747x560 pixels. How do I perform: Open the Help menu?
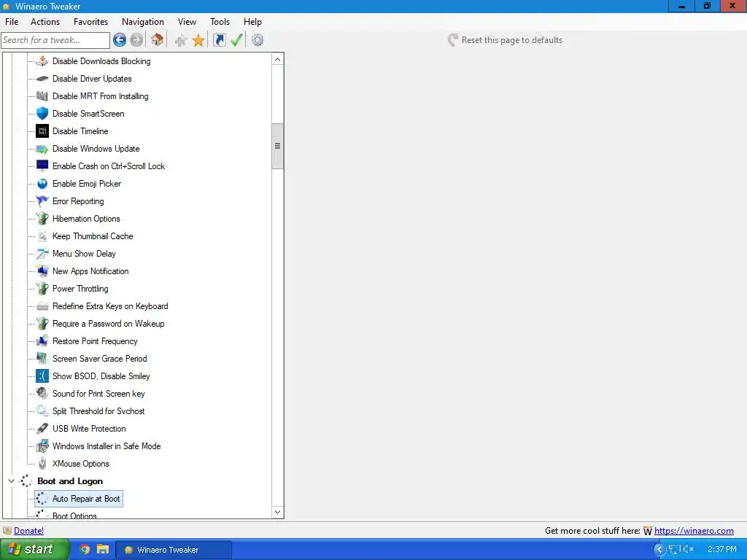tap(252, 22)
